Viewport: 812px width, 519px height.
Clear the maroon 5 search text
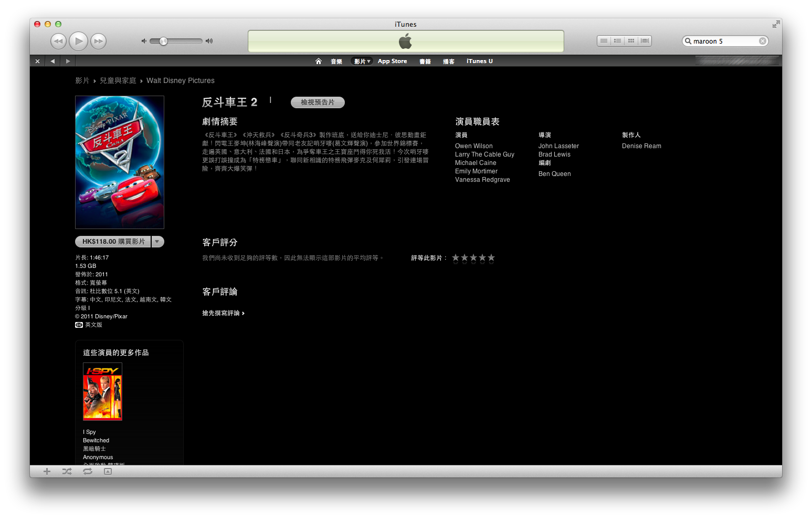click(763, 41)
